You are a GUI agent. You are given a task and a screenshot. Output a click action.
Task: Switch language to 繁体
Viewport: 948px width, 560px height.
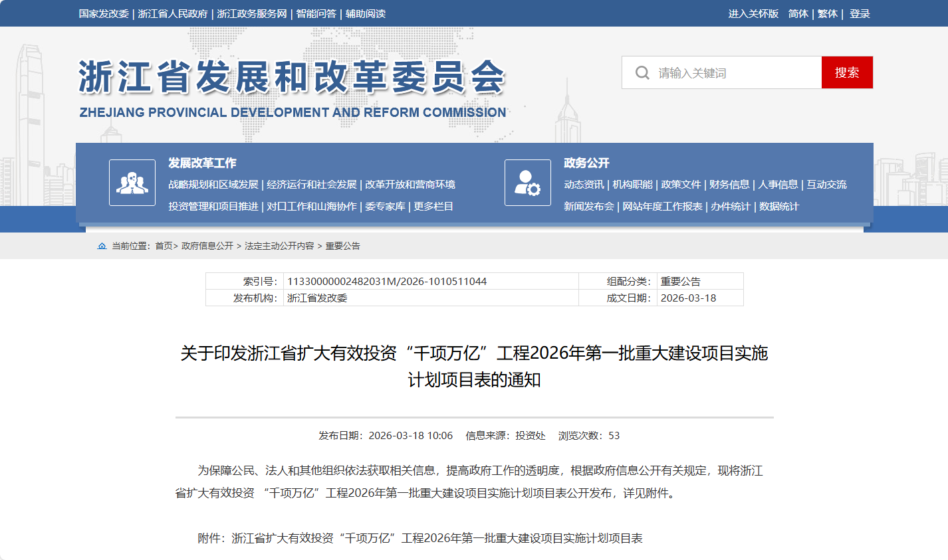click(828, 14)
